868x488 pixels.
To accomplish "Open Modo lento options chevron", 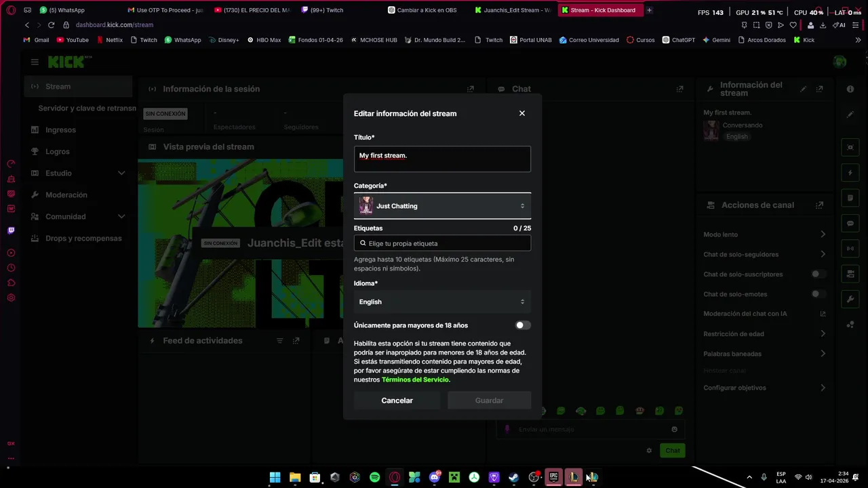I will point(823,235).
